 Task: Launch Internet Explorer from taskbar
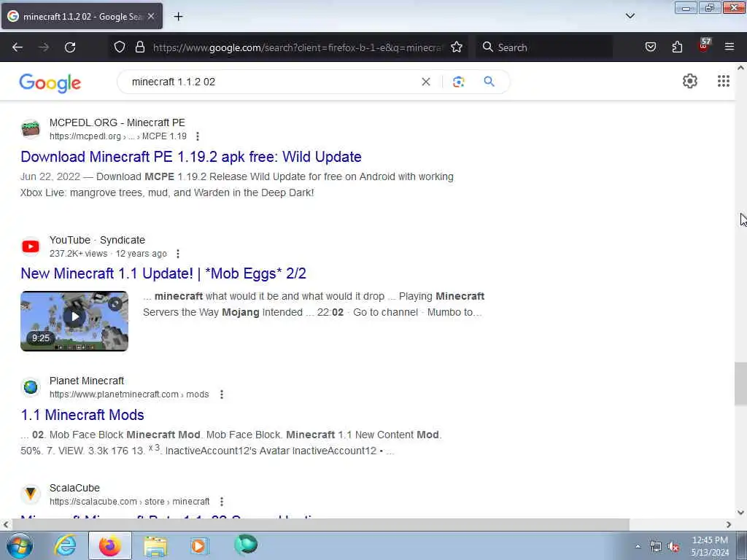coord(65,545)
